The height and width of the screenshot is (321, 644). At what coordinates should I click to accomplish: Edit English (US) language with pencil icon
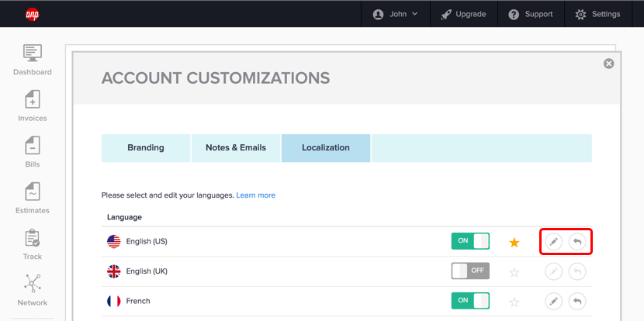pos(553,242)
